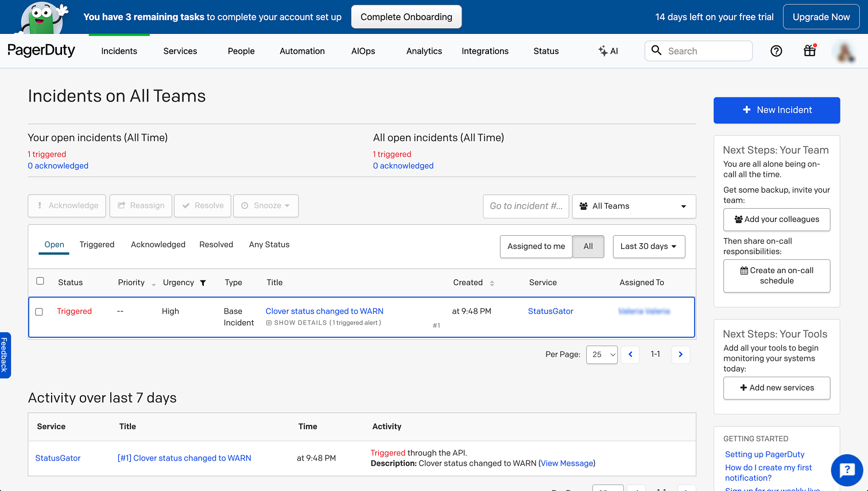This screenshot has width=868, height=491.
Task: Open the People menu
Action: [x=241, y=51]
